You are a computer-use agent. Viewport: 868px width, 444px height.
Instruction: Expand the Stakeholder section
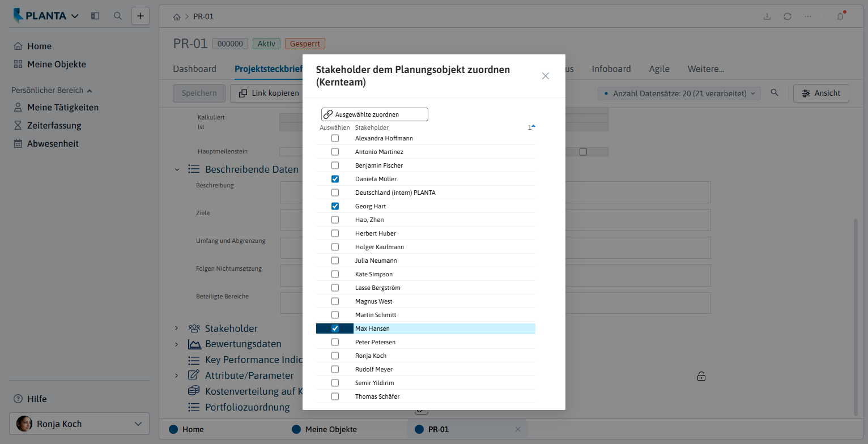(x=177, y=328)
